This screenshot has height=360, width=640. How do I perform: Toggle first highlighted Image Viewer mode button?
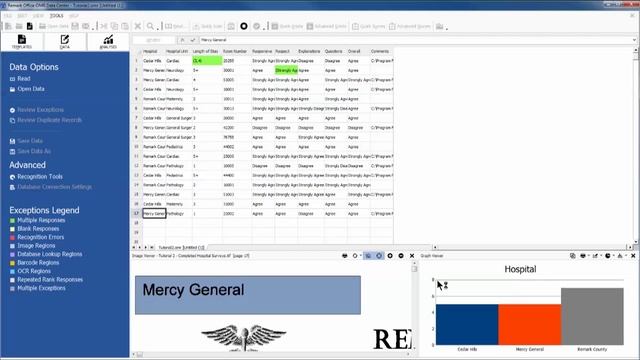(368, 256)
